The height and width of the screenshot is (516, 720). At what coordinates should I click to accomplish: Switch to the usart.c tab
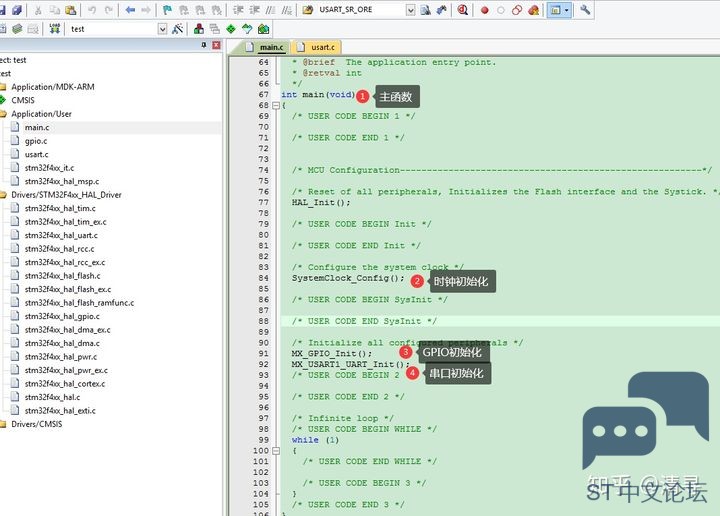click(316, 47)
